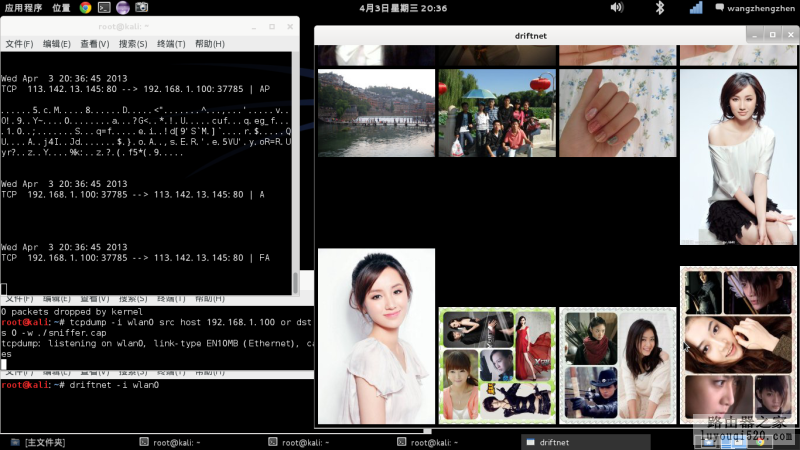This screenshot has height=450, width=800.
Task: Select the hand with painted nails image
Action: (x=617, y=113)
